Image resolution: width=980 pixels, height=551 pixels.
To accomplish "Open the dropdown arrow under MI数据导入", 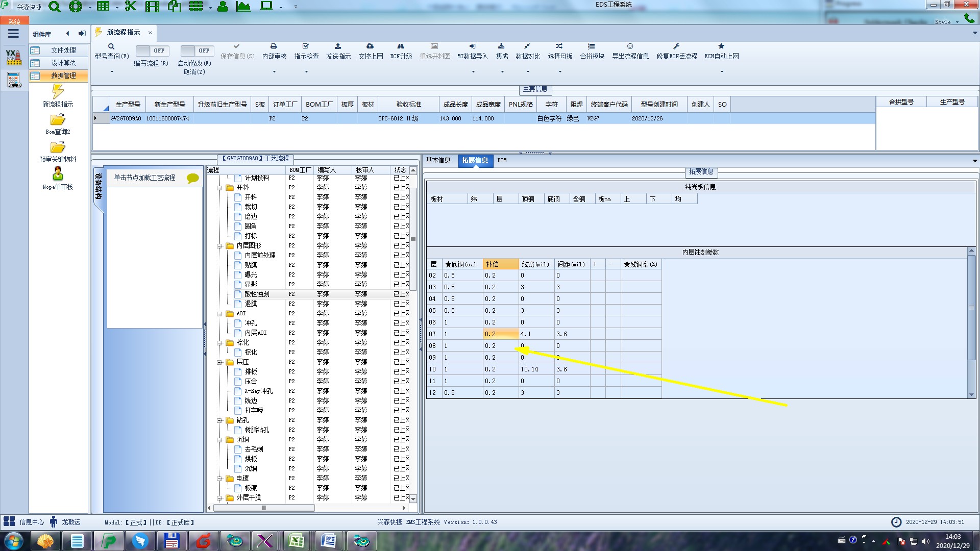I will [x=473, y=71].
